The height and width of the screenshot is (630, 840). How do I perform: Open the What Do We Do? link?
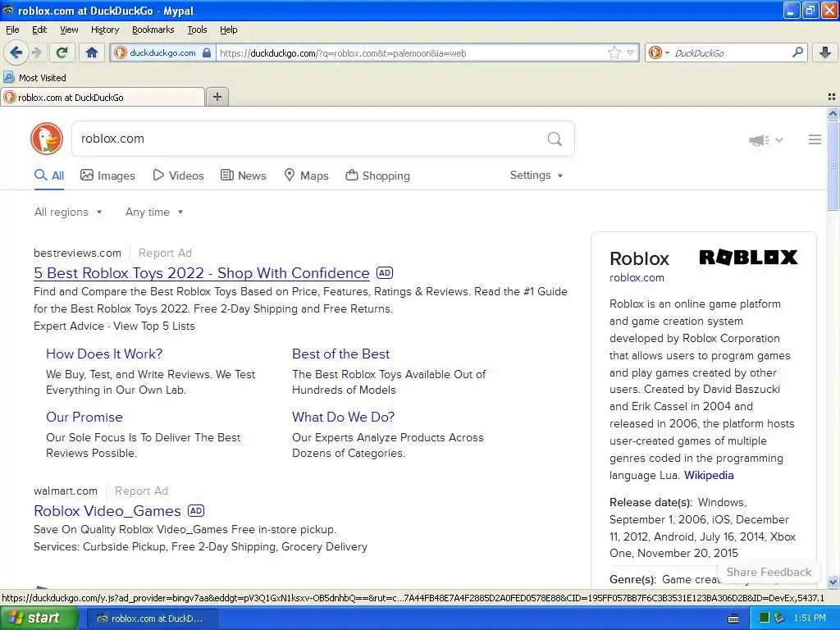click(x=343, y=418)
